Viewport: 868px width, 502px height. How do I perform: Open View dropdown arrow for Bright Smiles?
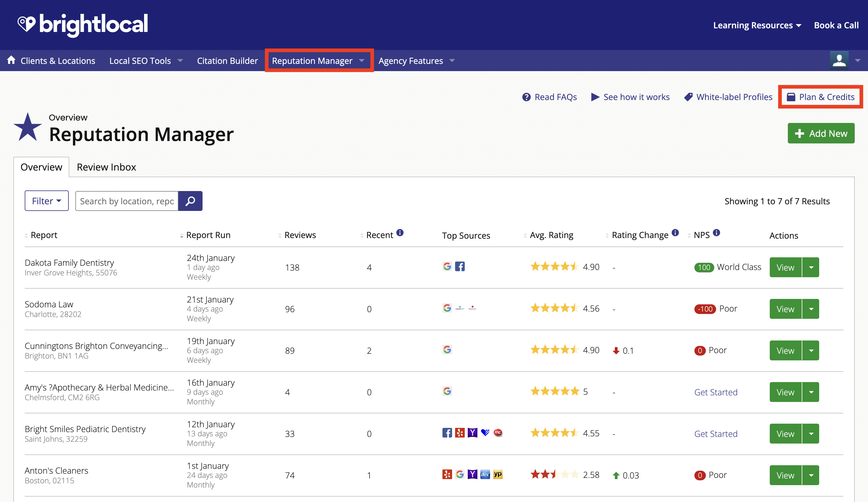click(811, 434)
